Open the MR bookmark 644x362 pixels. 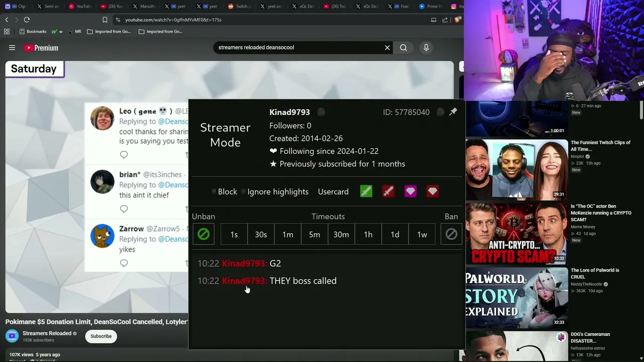(x=75, y=31)
